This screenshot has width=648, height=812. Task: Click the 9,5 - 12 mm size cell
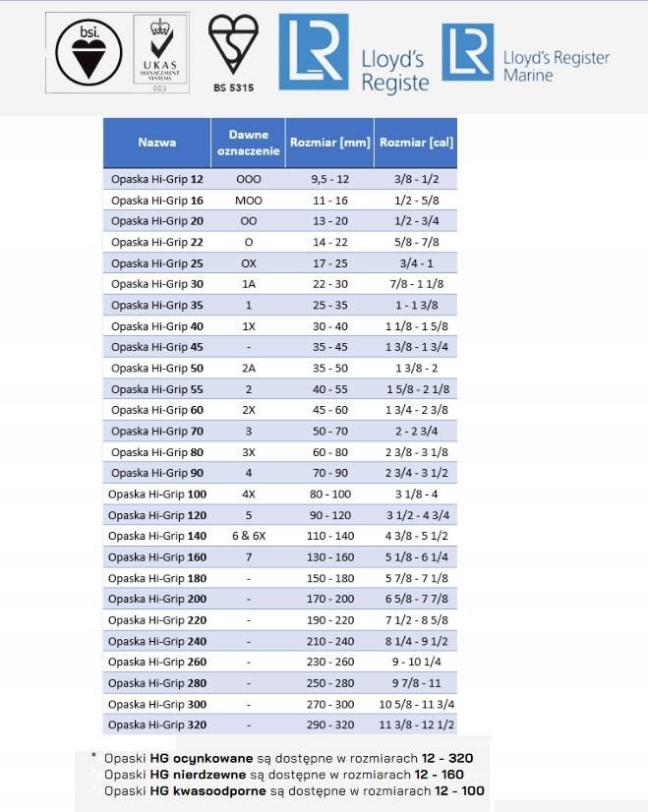click(329, 179)
